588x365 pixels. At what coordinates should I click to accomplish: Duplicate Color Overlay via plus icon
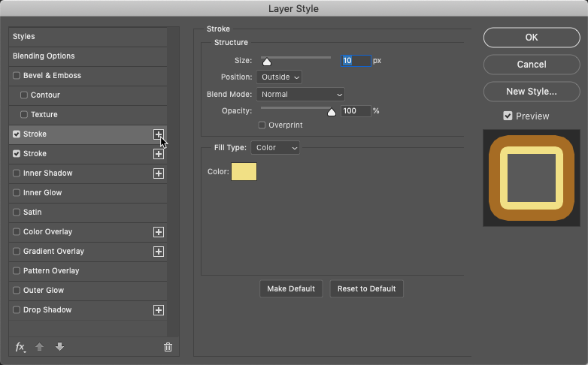(x=159, y=232)
